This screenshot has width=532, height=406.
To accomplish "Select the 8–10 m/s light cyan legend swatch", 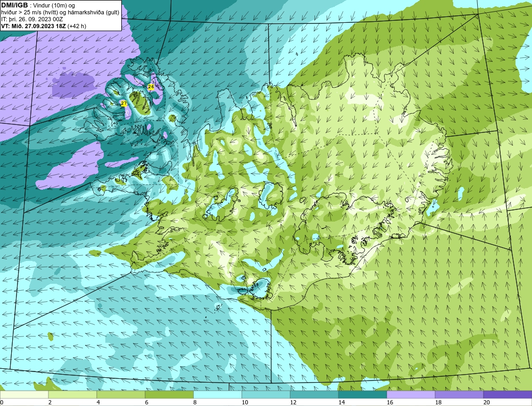I will click(218, 394).
